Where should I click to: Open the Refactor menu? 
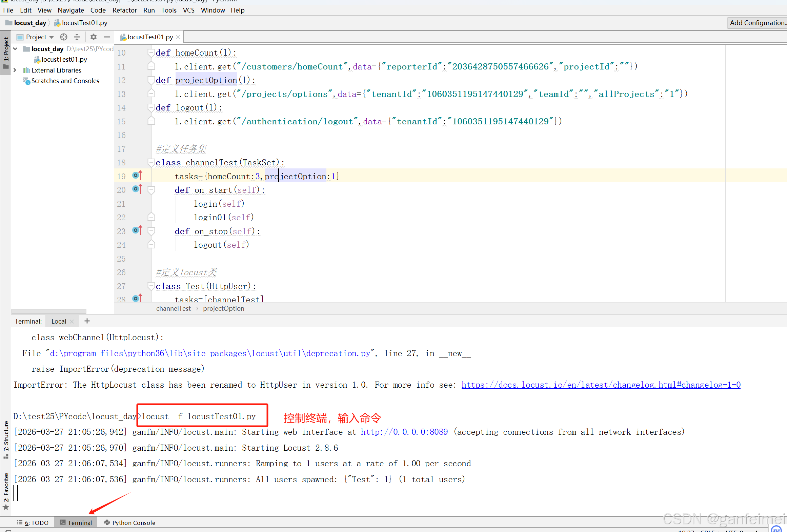(x=124, y=10)
